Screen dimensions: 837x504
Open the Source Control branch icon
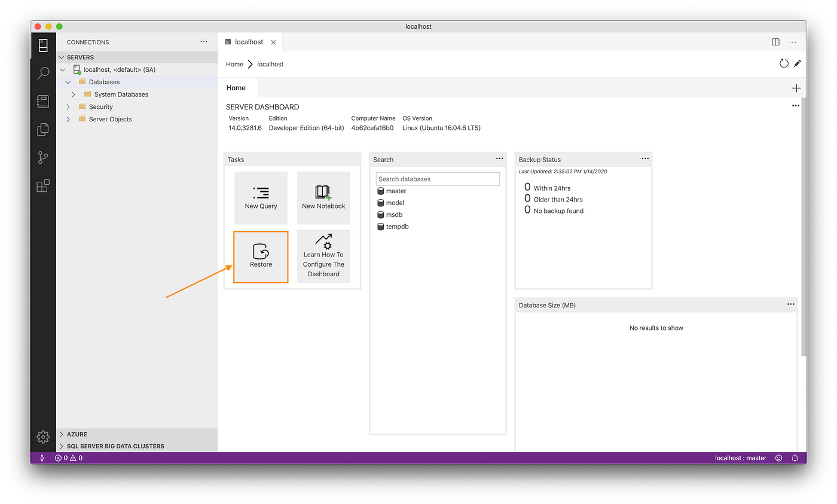pos(42,157)
